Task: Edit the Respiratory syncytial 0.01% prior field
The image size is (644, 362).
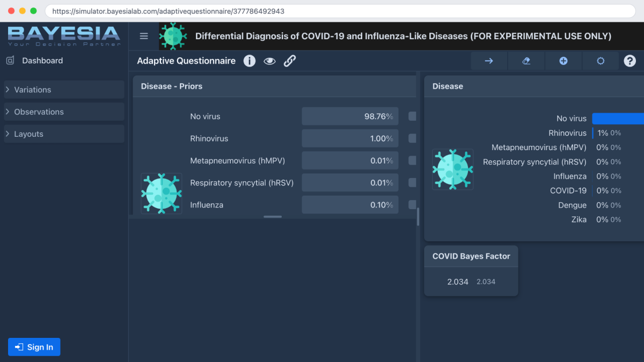Action: (x=350, y=182)
